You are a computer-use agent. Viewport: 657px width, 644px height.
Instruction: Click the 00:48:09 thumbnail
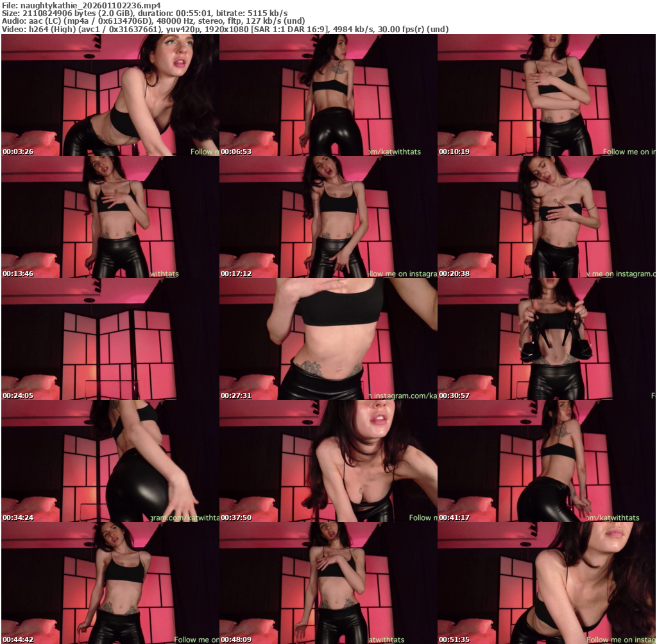328,583
